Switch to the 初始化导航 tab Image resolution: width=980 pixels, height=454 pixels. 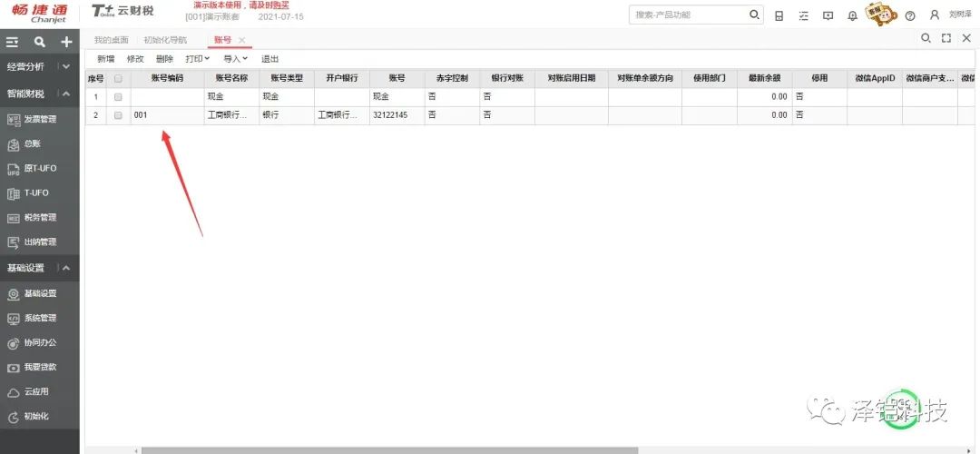[x=165, y=40]
